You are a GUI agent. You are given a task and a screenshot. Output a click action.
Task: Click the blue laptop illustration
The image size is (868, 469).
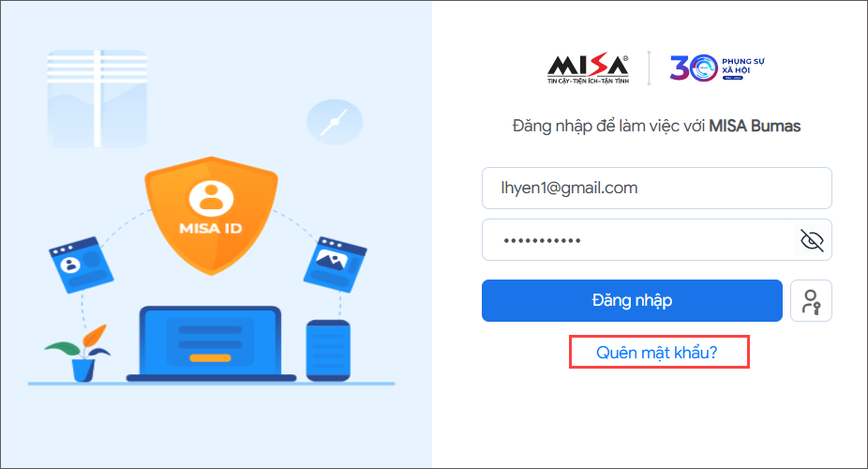pyautogui.click(x=211, y=344)
